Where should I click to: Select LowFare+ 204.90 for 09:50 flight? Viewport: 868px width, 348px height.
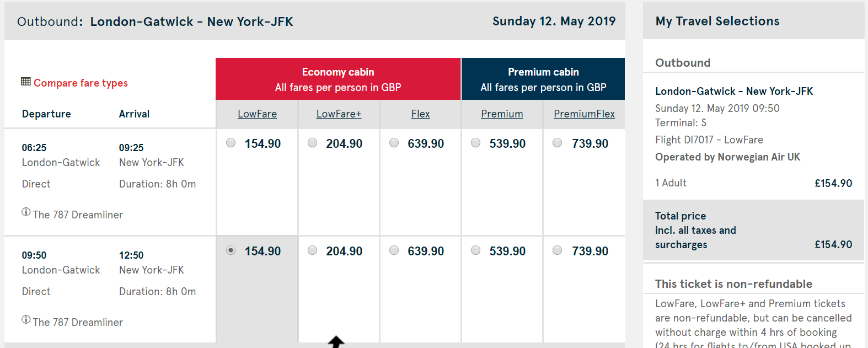(x=313, y=250)
